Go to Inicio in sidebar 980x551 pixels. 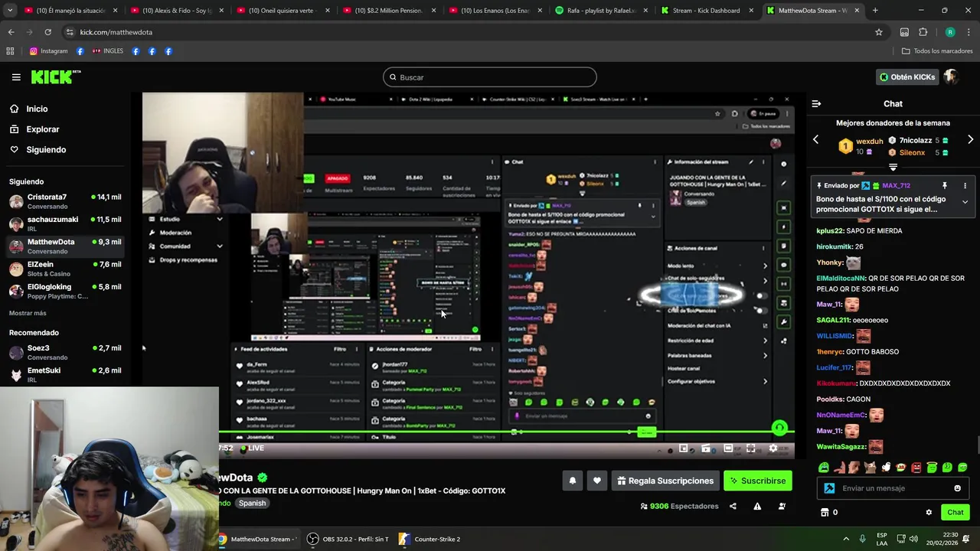tap(37, 109)
